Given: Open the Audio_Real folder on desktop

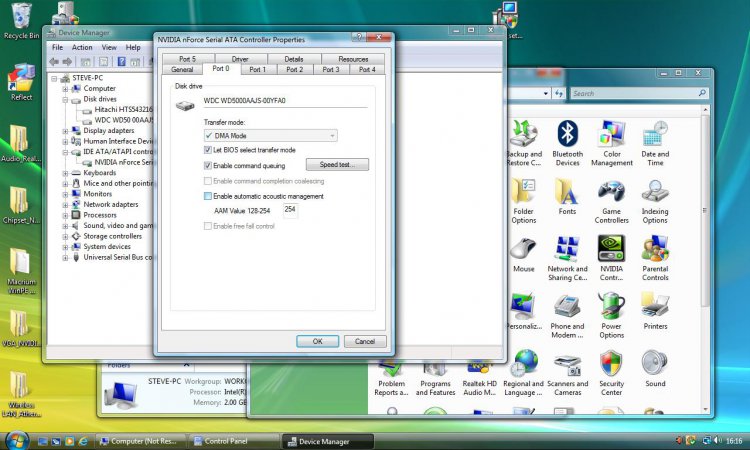Looking at the screenshot, I should tap(21, 143).
